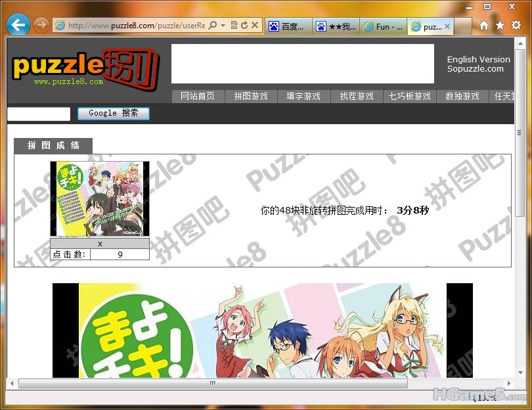Toggle the compatibility view icon

tap(234, 25)
